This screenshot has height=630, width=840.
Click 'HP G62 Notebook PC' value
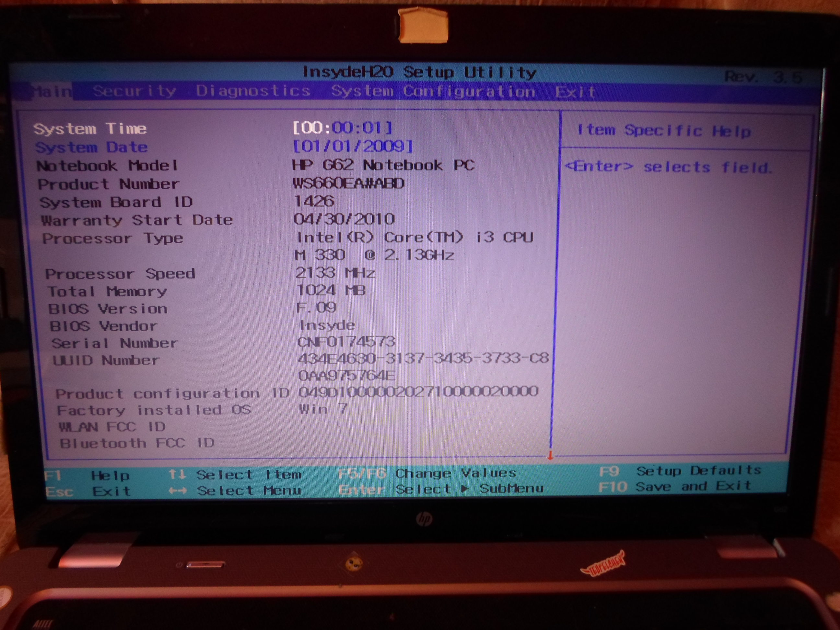pos(383,165)
